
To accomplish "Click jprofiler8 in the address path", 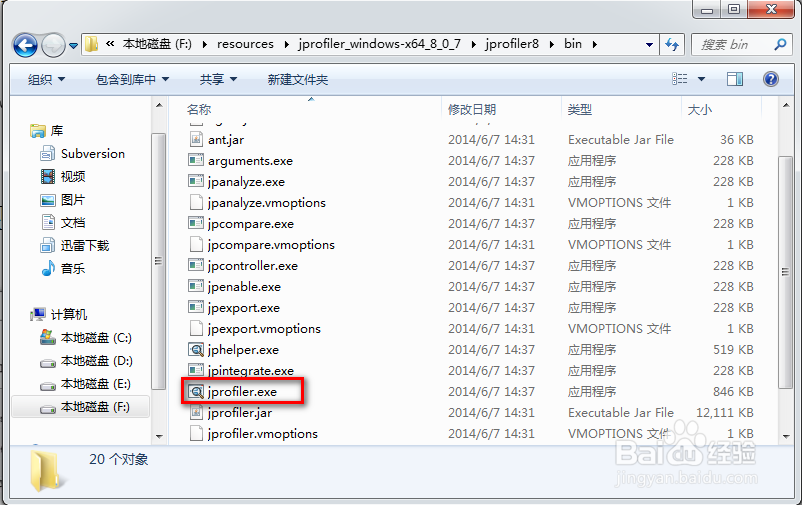I will click(512, 44).
